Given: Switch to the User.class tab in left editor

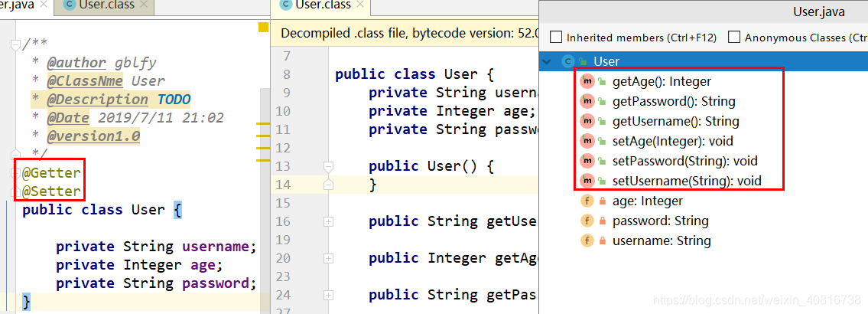Looking at the screenshot, I should tap(106, 5).
